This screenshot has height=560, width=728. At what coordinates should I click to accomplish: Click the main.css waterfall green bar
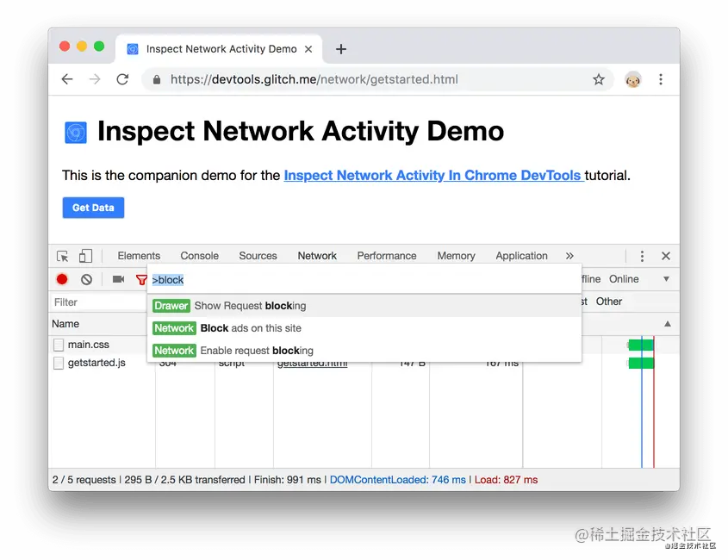point(641,345)
